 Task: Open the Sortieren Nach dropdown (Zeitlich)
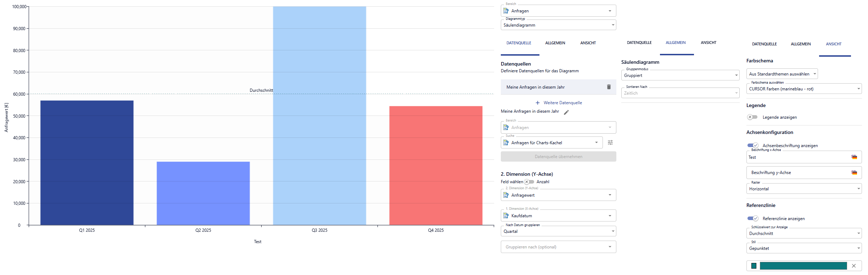click(680, 93)
